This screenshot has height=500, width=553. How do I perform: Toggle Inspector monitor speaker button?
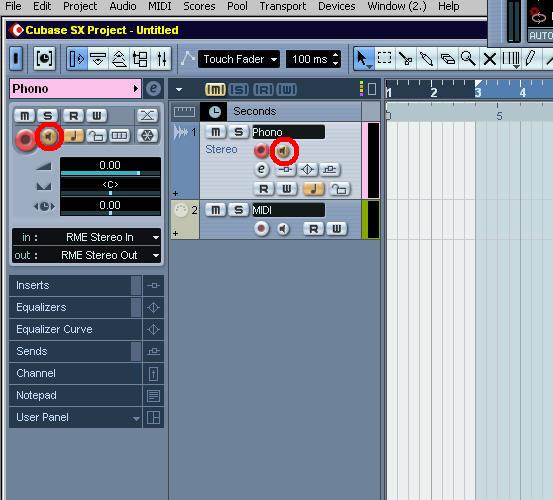tap(49, 136)
